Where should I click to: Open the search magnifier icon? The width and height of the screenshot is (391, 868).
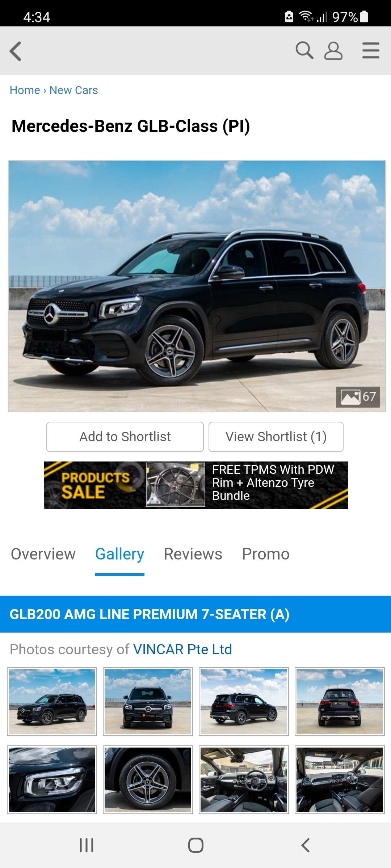(304, 50)
